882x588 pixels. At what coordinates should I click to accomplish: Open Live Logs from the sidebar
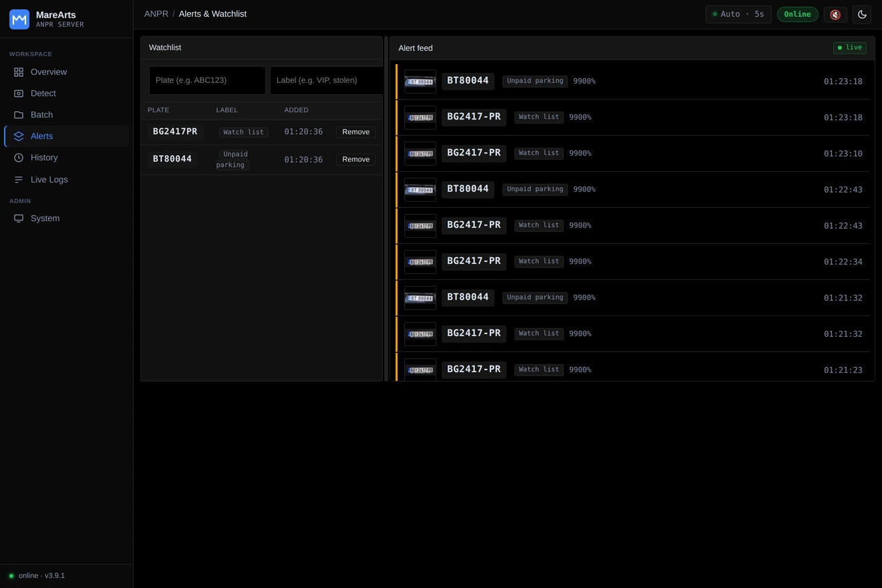66,180
